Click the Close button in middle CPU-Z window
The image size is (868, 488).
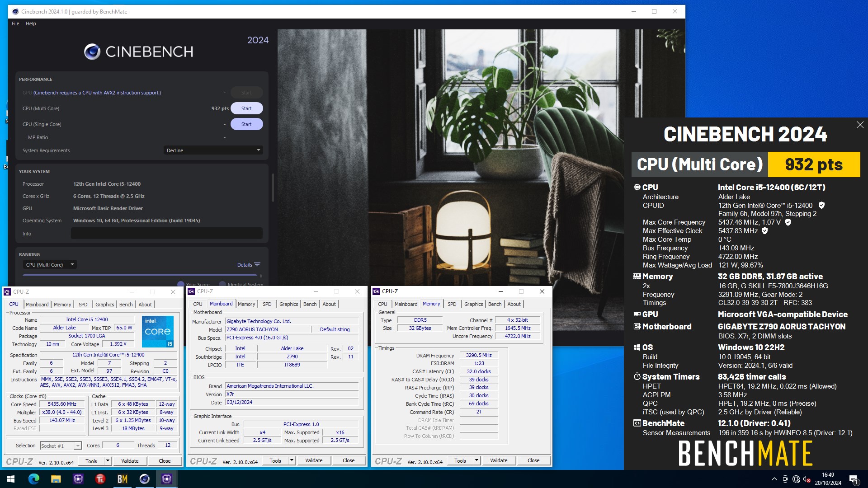[349, 460]
